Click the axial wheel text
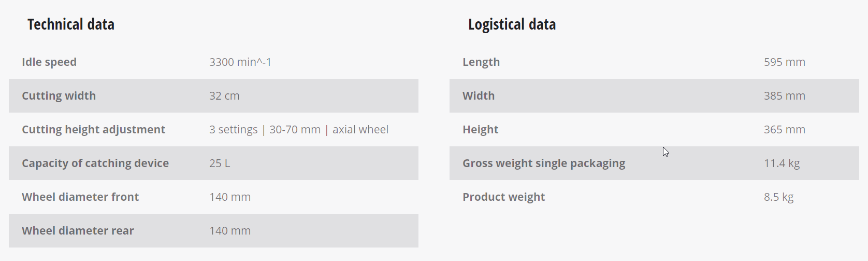 tap(360, 130)
